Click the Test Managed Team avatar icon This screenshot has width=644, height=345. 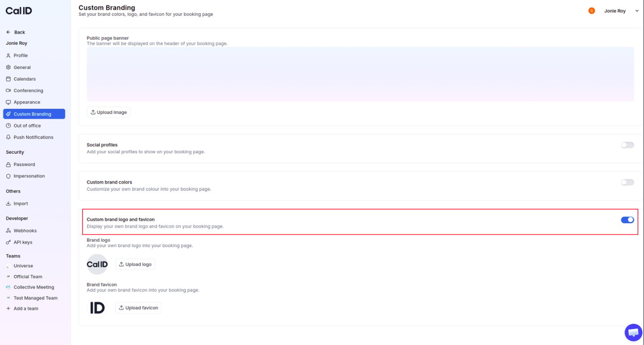pos(8,298)
